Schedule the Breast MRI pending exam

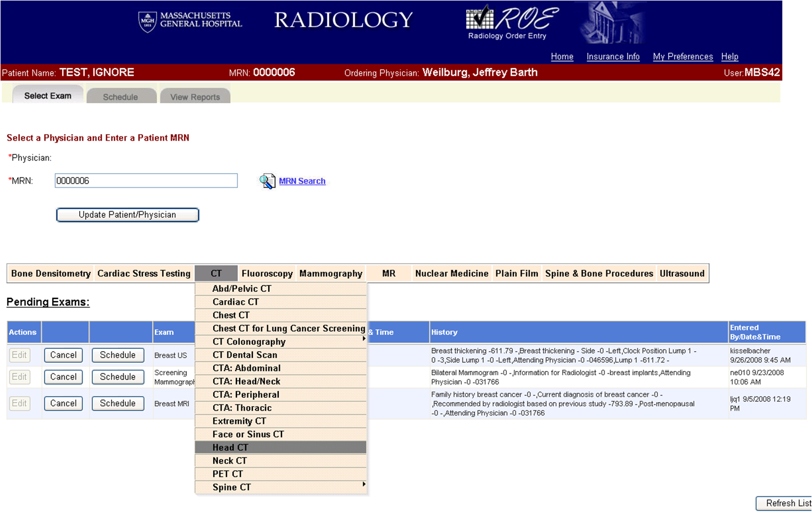click(x=118, y=403)
